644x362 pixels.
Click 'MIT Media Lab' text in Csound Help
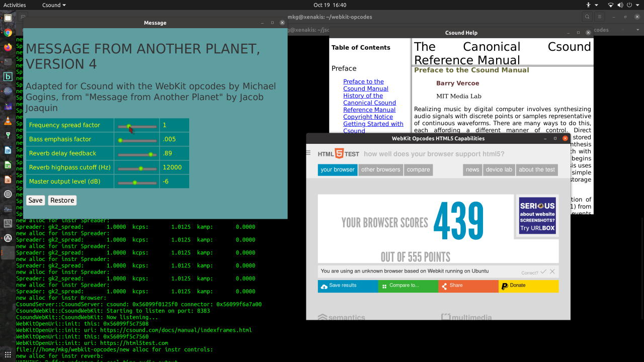459,96
